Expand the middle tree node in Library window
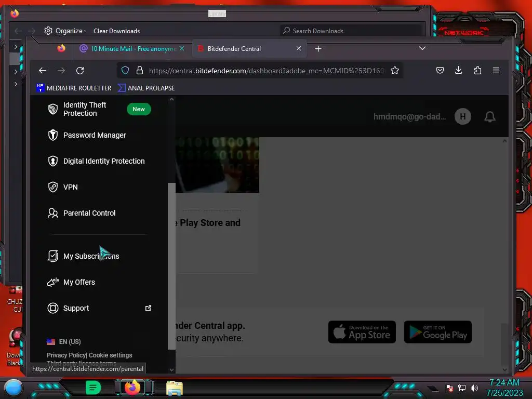The image size is (532, 399). [x=16, y=72]
